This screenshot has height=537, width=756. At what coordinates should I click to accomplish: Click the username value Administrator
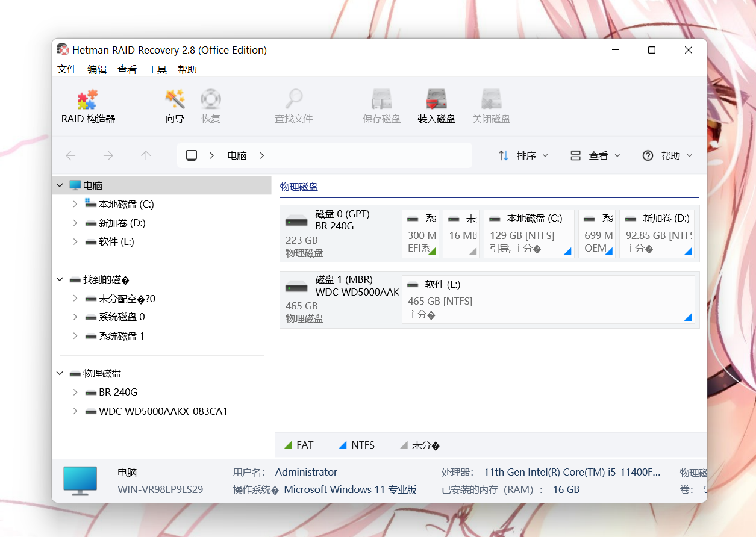coord(306,472)
